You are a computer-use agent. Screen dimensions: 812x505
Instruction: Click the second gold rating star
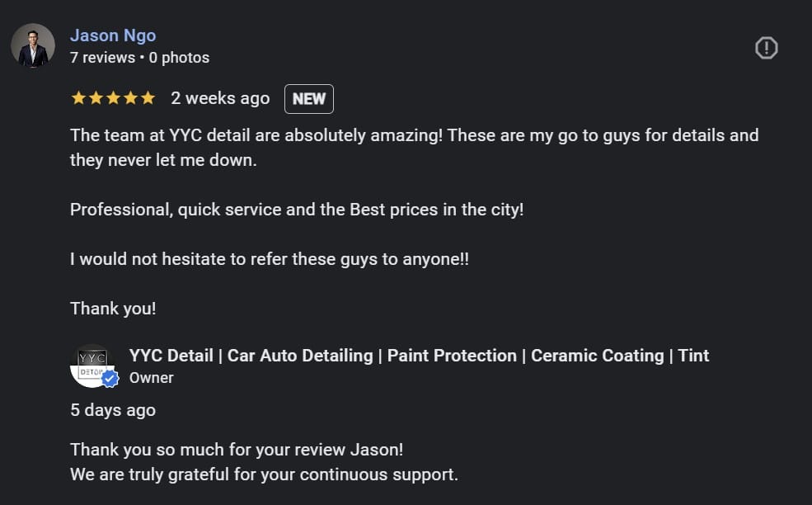(96, 98)
